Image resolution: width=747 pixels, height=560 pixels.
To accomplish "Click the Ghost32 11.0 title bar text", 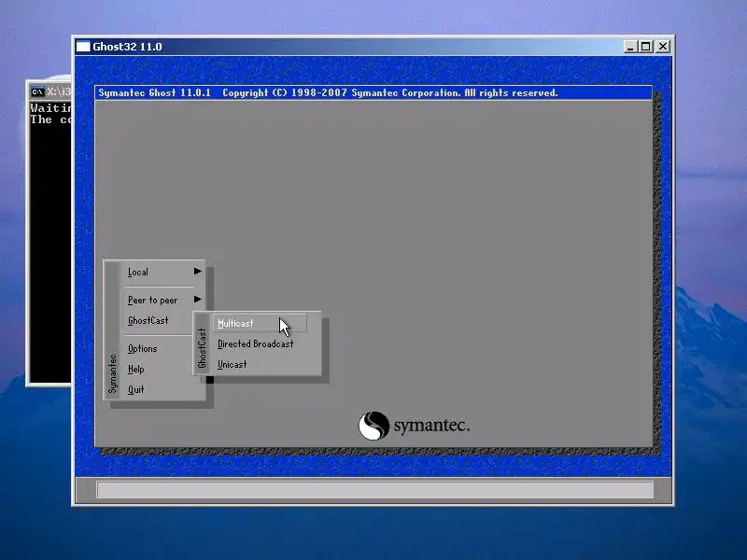I will [127, 47].
